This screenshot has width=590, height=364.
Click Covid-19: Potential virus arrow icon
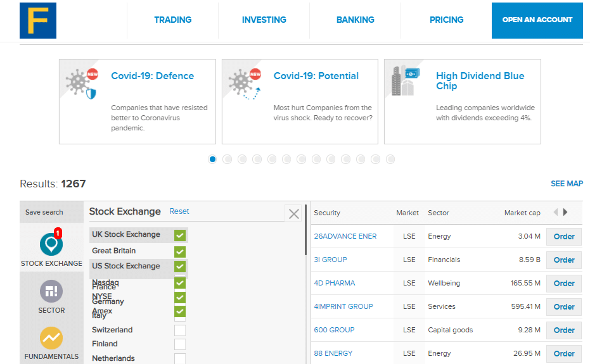coord(245,84)
